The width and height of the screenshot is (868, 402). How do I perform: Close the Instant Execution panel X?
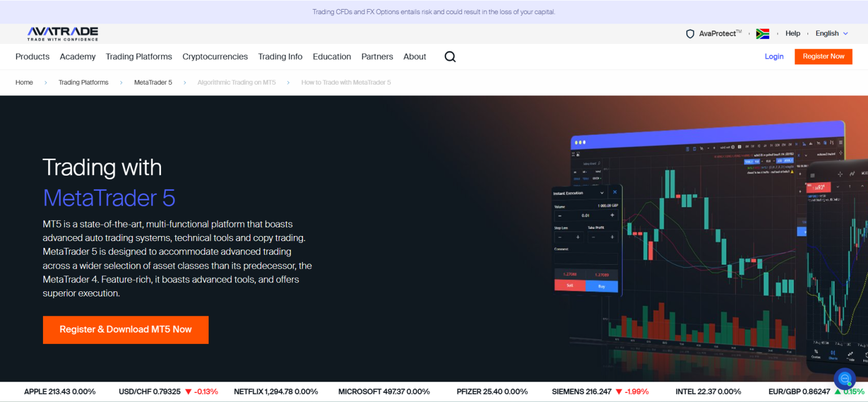tap(615, 193)
